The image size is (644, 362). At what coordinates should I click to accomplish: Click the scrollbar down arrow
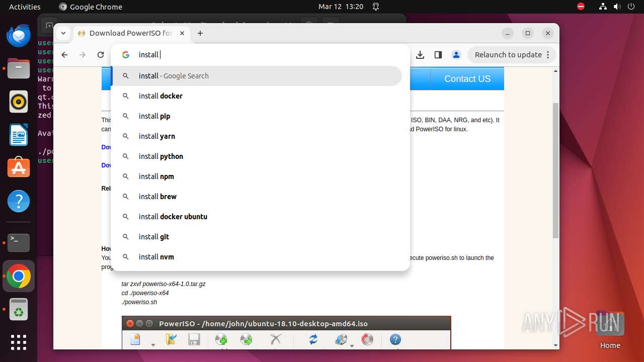tap(555, 345)
